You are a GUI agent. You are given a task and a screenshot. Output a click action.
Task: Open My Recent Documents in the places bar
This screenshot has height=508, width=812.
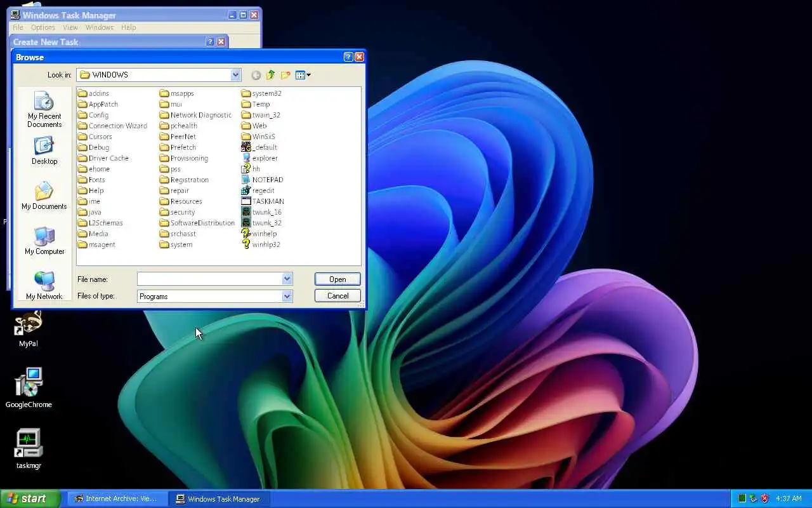pos(44,110)
